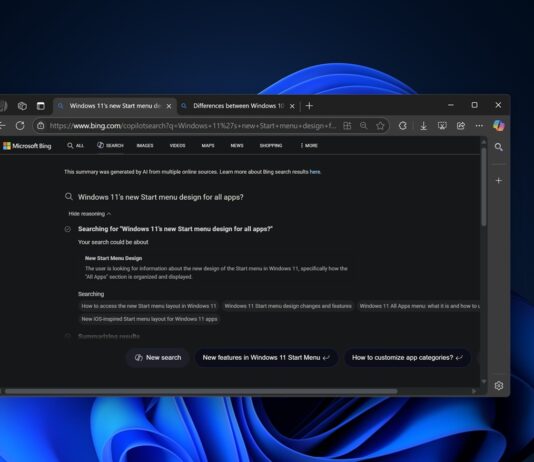Click 'How to access the new Start menu layout' chip

148,306
